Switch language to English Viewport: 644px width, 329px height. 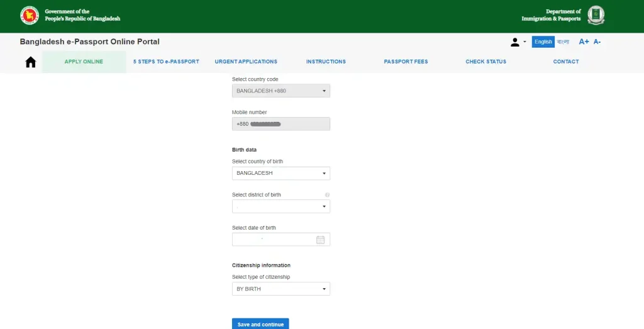[x=543, y=42]
